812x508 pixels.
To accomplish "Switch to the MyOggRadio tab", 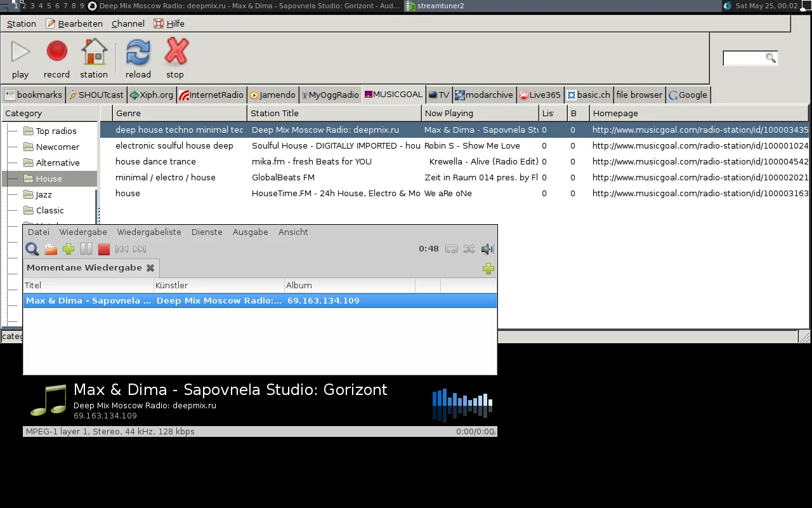I will (330, 95).
